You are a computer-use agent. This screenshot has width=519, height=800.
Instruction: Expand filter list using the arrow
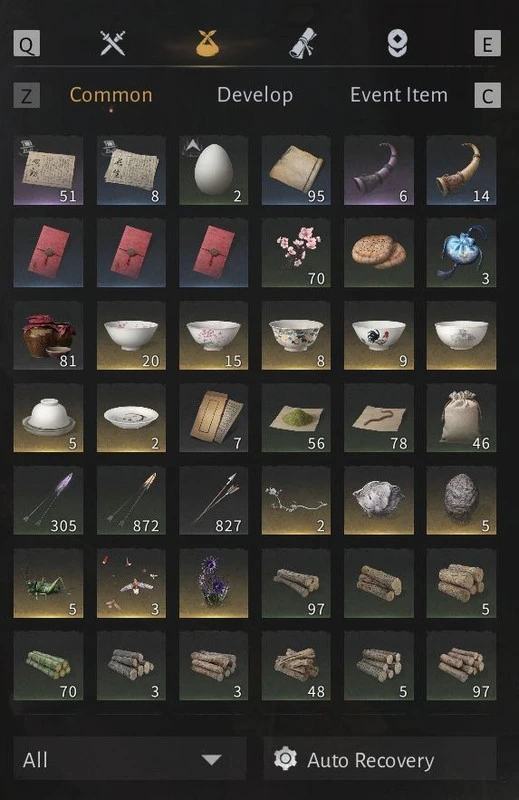coord(211,760)
